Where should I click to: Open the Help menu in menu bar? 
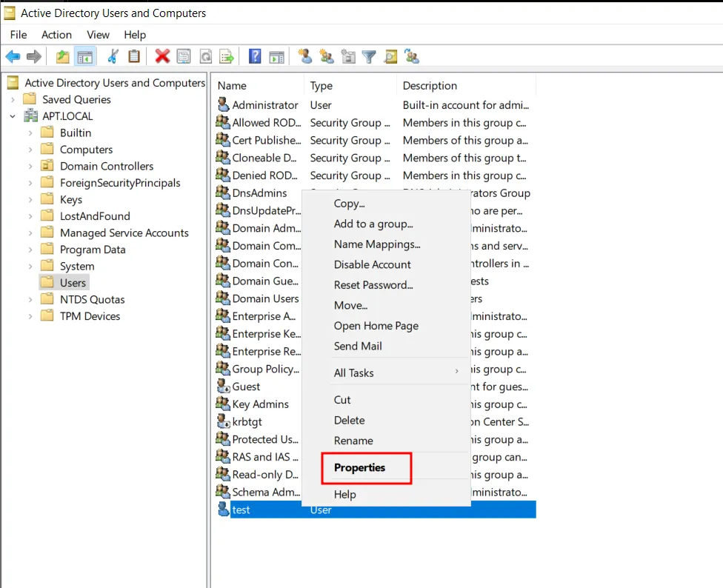pyautogui.click(x=135, y=35)
